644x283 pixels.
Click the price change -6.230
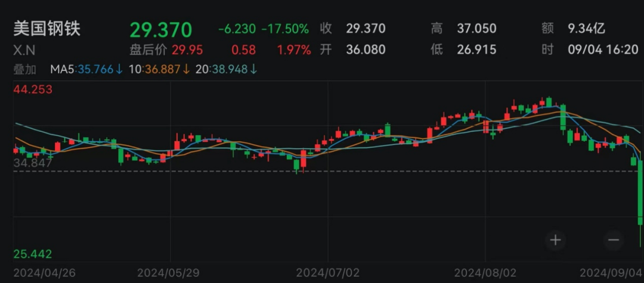point(237,29)
